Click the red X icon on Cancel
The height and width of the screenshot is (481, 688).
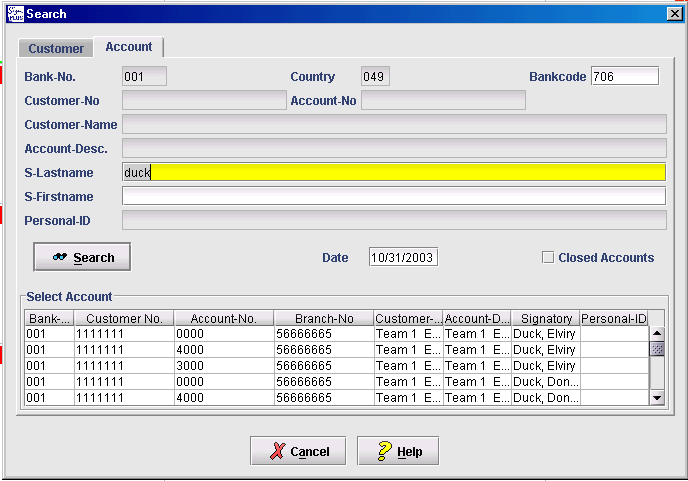coord(277,451)
